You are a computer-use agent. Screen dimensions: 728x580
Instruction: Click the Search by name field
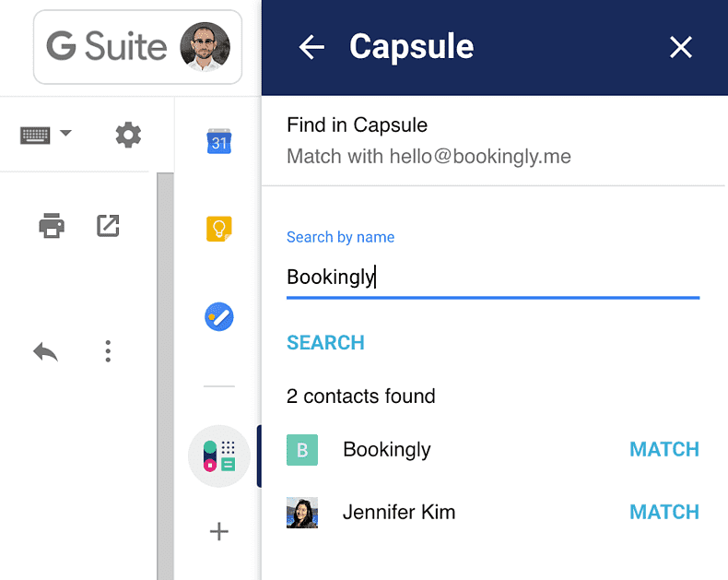tap(493, 277)
